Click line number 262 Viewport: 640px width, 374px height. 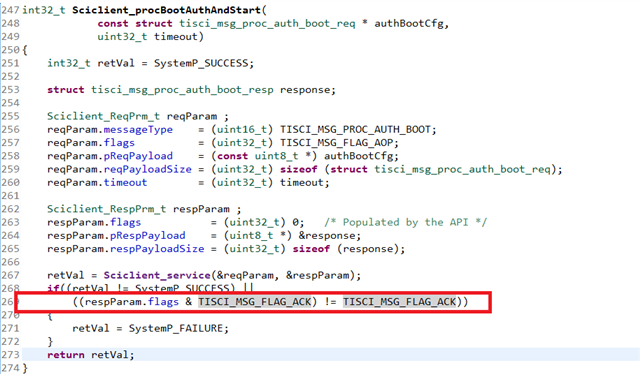pos(10,209)
